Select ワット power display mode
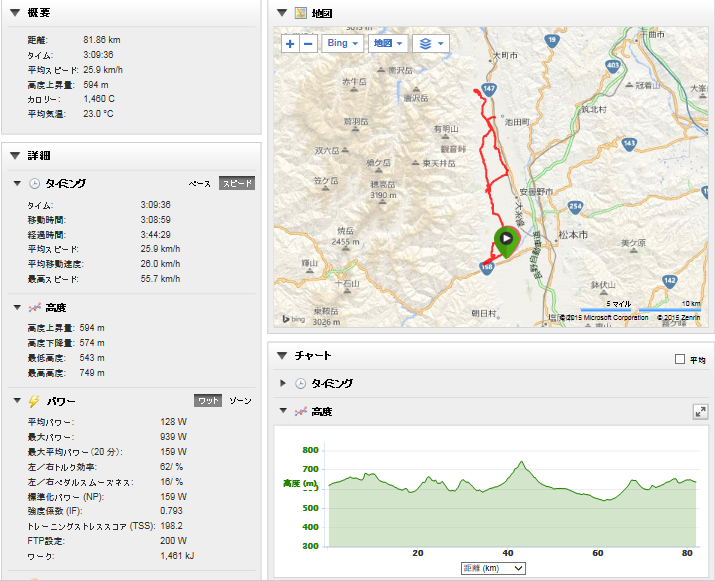Screen dimensions: 715x581 (208, 400)
